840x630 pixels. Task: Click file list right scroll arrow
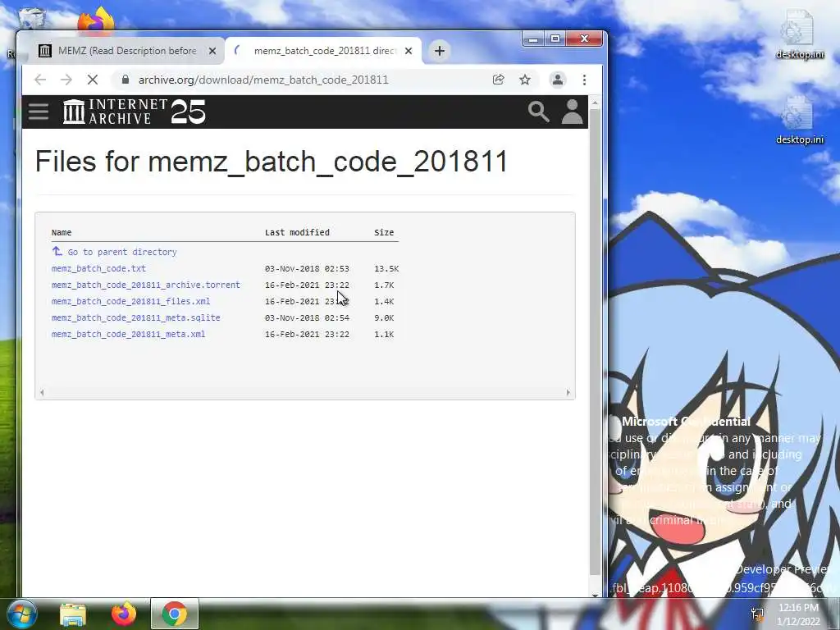coord(568,393)
